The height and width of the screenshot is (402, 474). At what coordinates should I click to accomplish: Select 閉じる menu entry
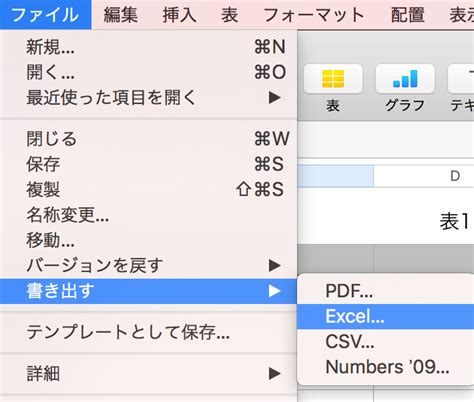click(148, 139)
